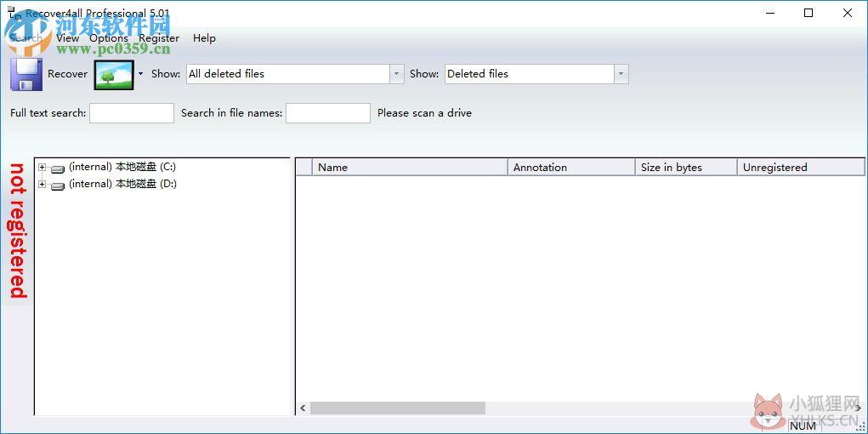Image resolution: width=868 pixels, height=434 pixels.
Task: Click the Recover button label
Action: (x=67, y=74)
